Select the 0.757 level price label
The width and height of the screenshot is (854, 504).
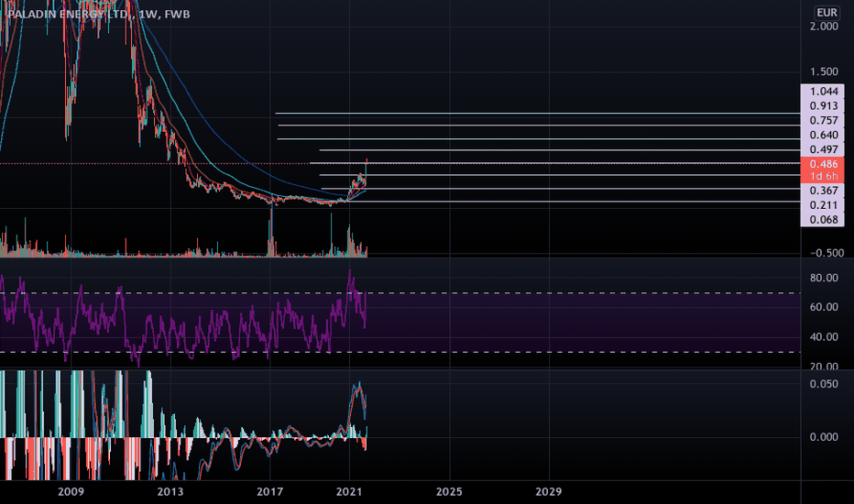tap(823, 120)
